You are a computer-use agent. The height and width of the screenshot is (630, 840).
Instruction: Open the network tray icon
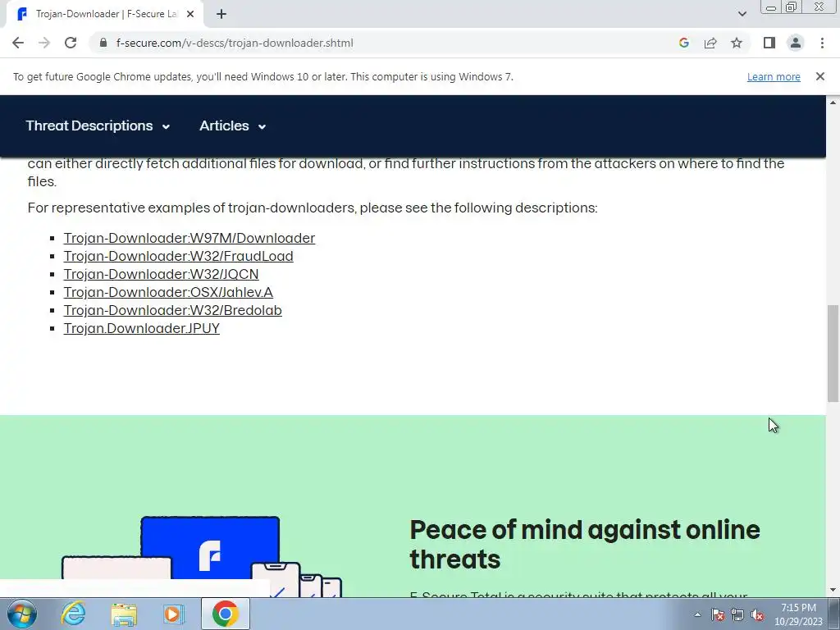(x=737, y=615)
